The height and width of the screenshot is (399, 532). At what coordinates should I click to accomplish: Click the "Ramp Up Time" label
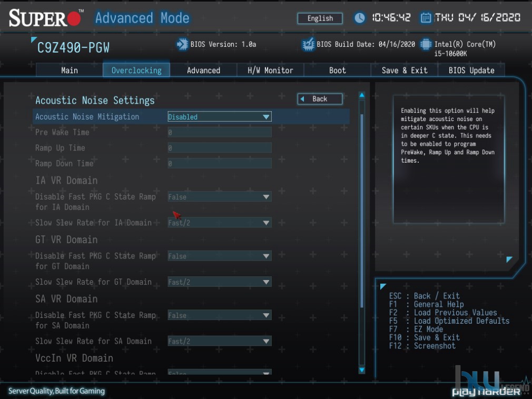click(x=61, y=148)
